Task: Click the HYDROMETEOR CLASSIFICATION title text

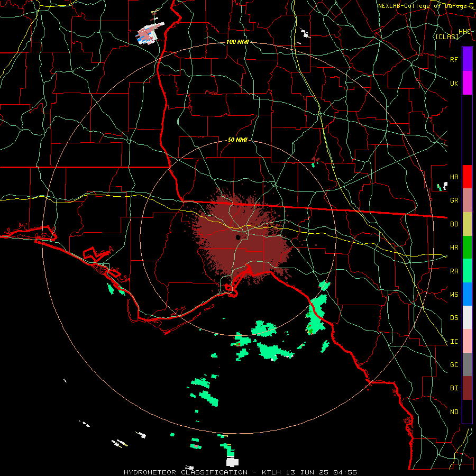Action: tap(186, 472)
